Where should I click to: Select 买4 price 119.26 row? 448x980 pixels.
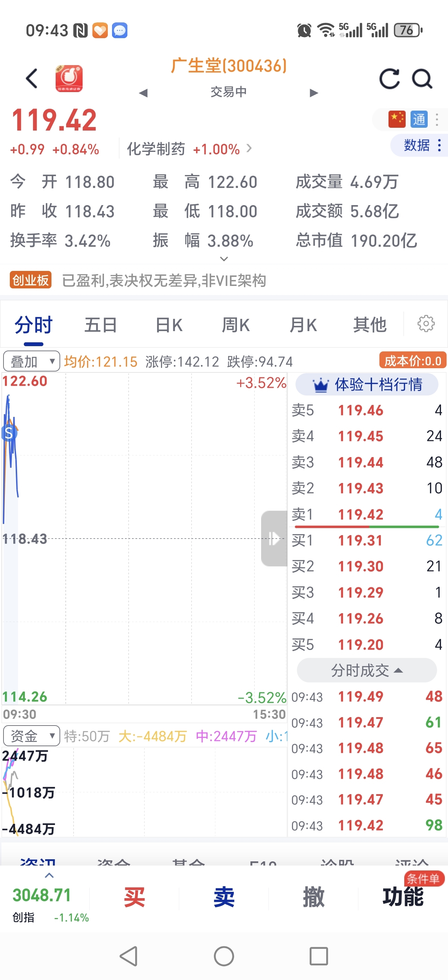pos(366,618)
